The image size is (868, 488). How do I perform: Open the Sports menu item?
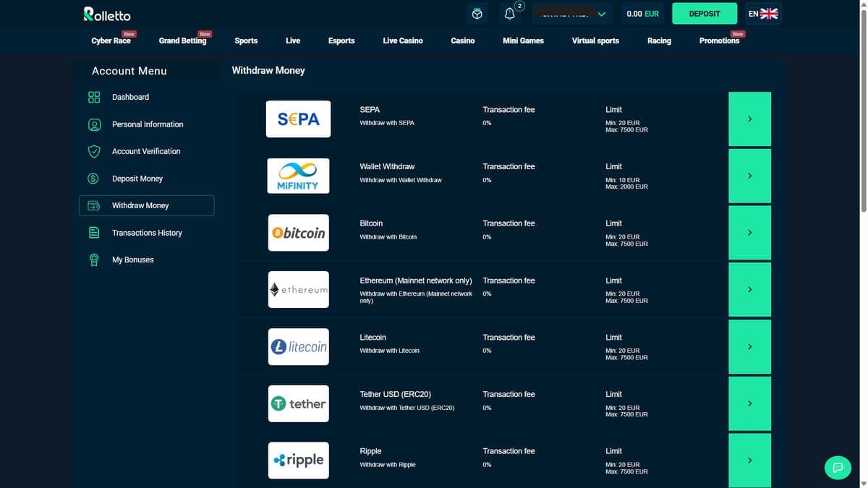click(x=246, y=40)
